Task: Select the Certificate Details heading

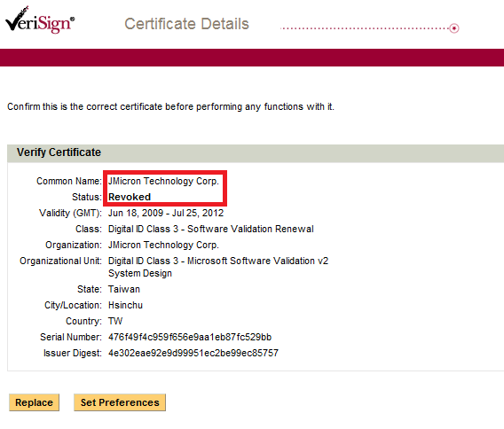Action: [186, 24]
